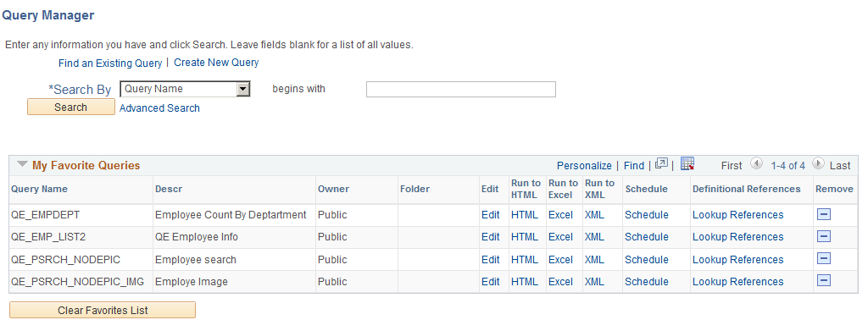Edit the QE_EMPDEPT query
Screen dimensions: 868x331
[x=491, y=215]
